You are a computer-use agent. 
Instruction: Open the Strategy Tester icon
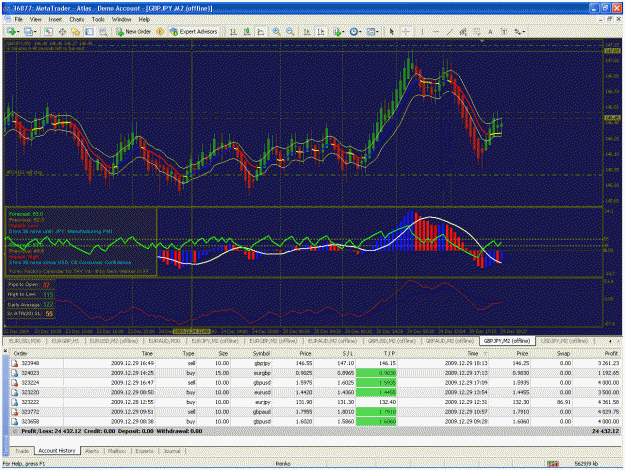(x=103, y=31)
